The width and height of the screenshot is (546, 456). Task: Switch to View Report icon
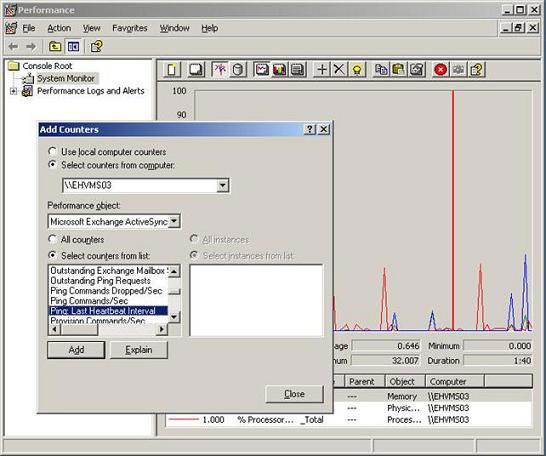click(x=298, y=70)
